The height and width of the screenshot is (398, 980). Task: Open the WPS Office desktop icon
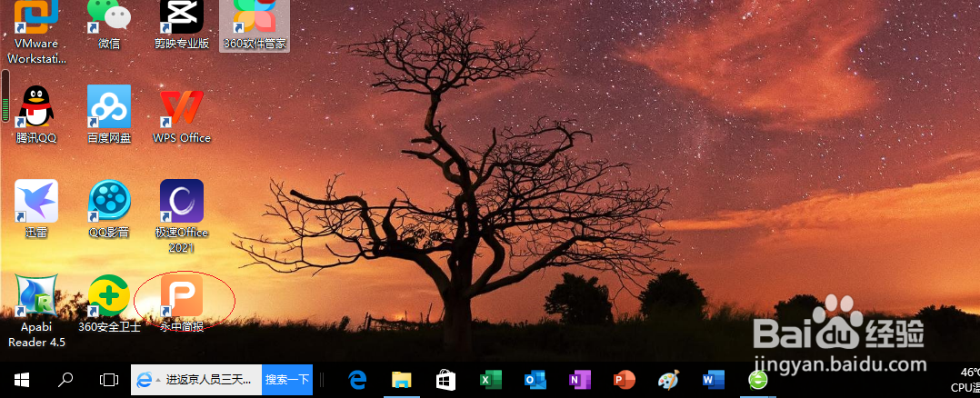[182, 114]
